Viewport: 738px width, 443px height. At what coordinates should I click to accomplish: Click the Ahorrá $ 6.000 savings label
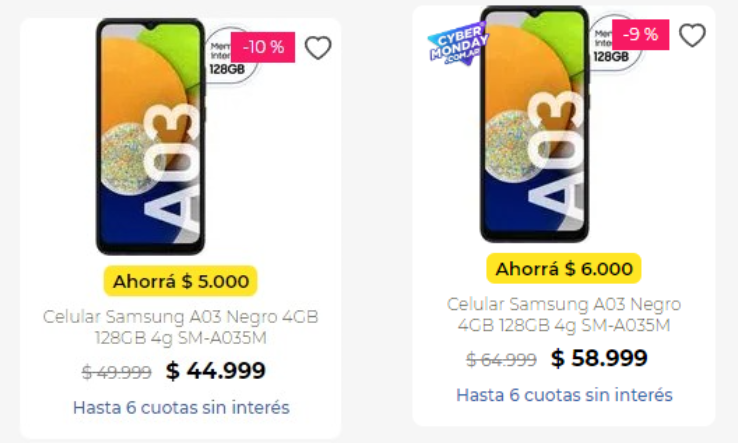click(564, 268)
